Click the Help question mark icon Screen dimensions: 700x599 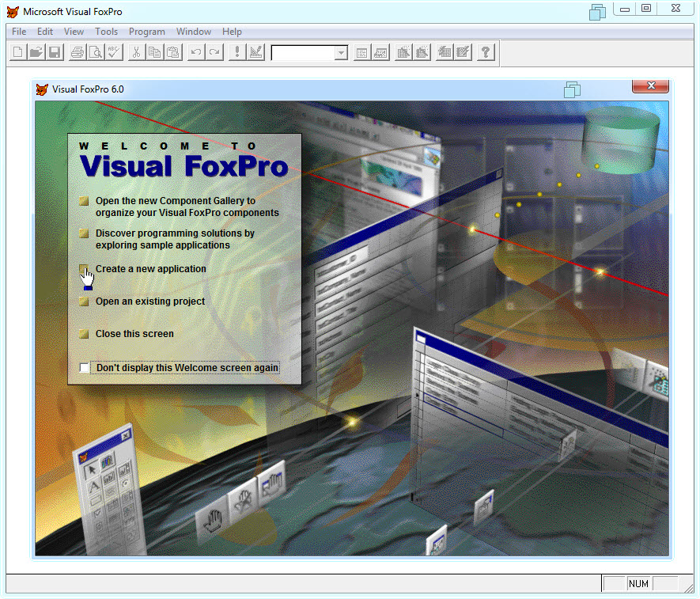click(x=486, y=52)
